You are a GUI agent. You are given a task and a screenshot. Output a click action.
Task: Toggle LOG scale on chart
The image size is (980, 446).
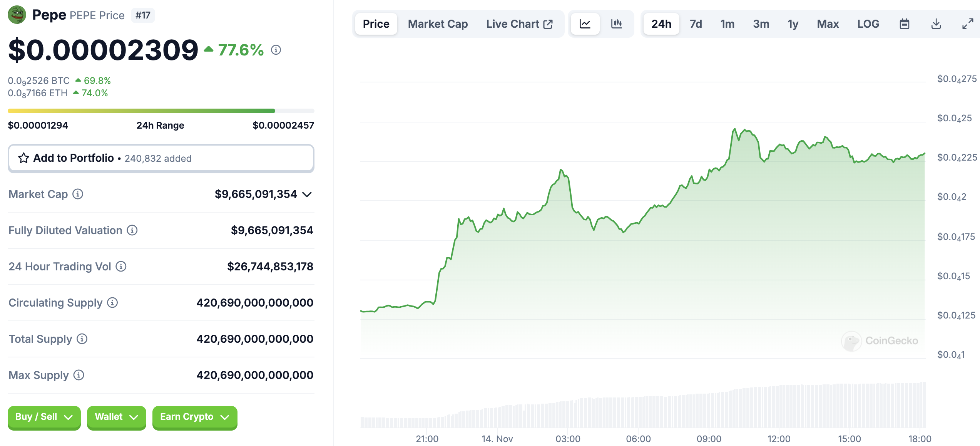pyautogui.click(x=868, y=24)
